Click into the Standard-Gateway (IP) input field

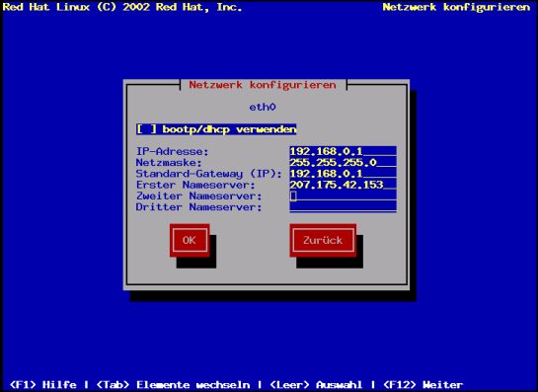(x=344, y=174)
